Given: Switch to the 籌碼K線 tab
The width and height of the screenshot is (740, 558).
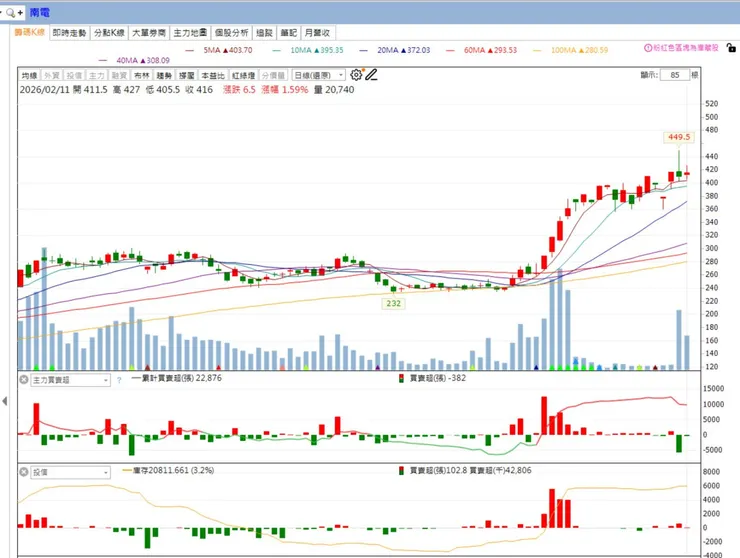Looking at the screenshot, I should (x=29, y=32).
